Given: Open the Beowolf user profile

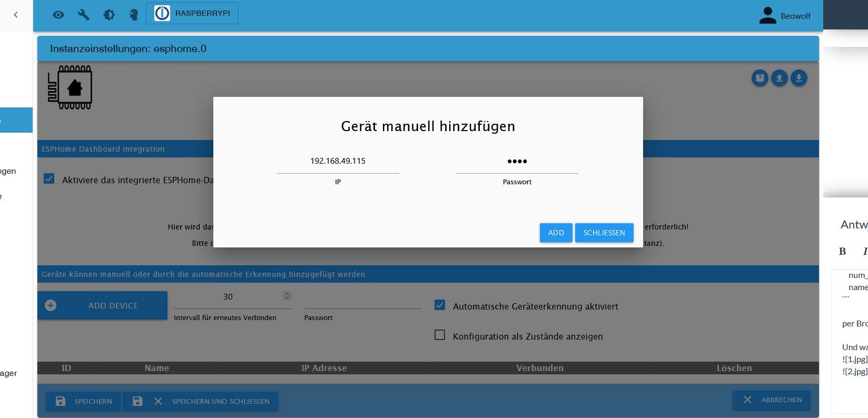Looking at the screenshot, I should 784,16.
